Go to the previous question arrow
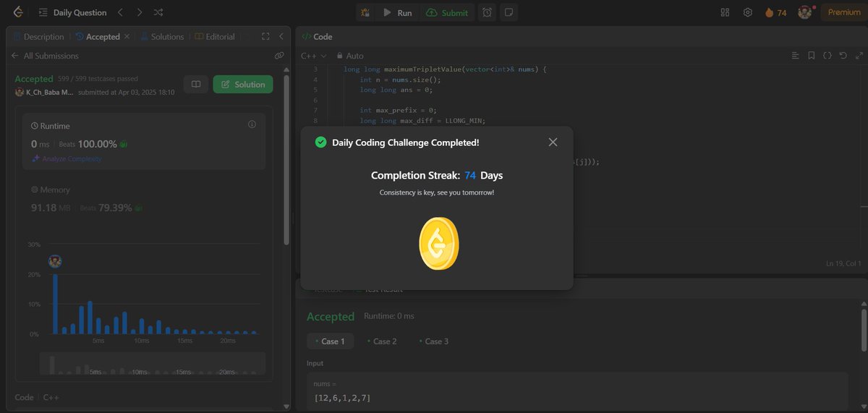868x413 pixels. tap(120, 12)
